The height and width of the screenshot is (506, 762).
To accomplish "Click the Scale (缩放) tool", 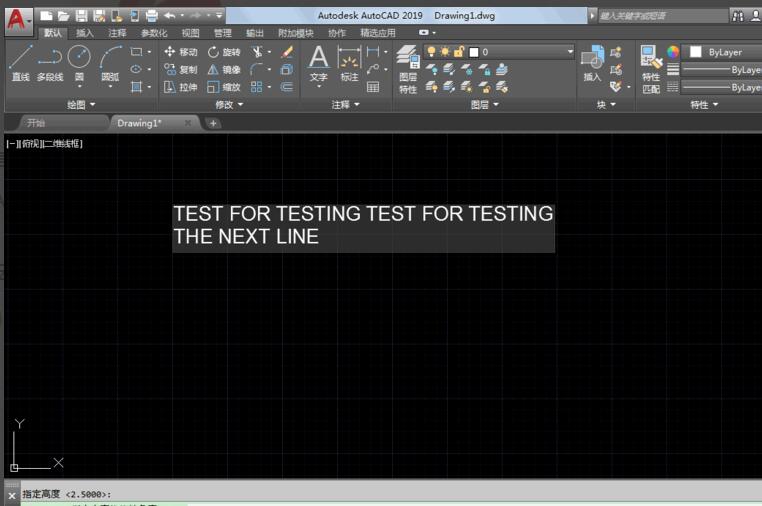I will coord(224,87).
